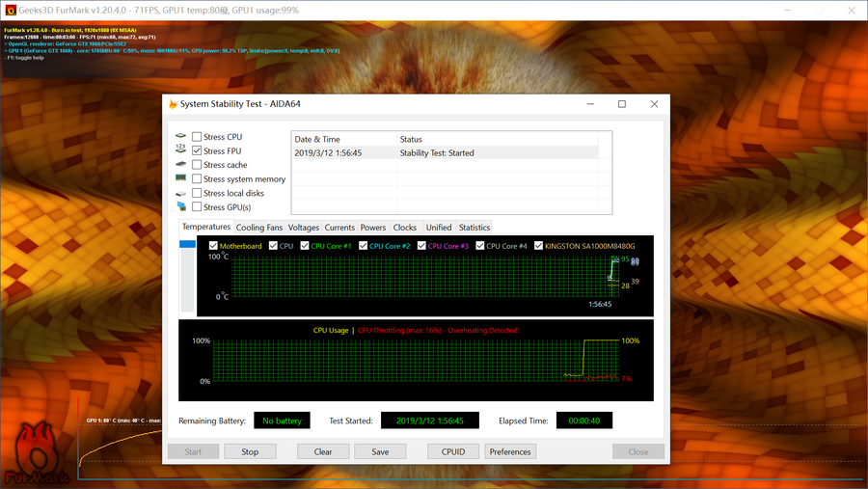
Task: Uncheck the Stress FPU option
Action: [197, 151]
